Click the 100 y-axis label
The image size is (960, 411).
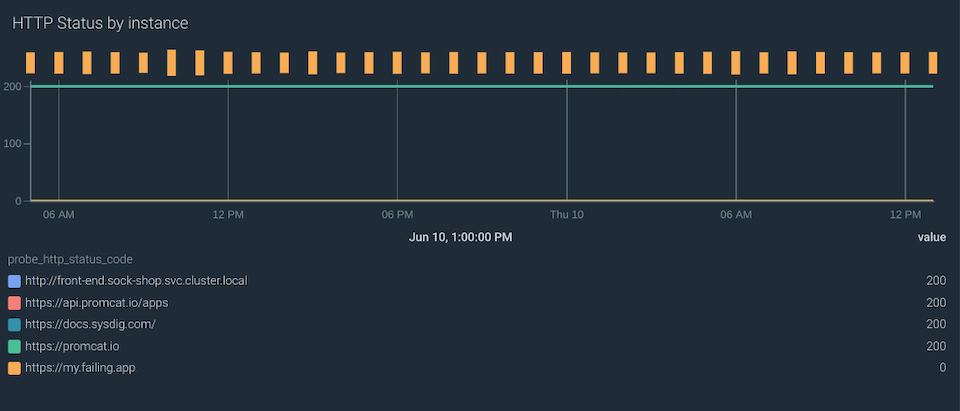13,143
